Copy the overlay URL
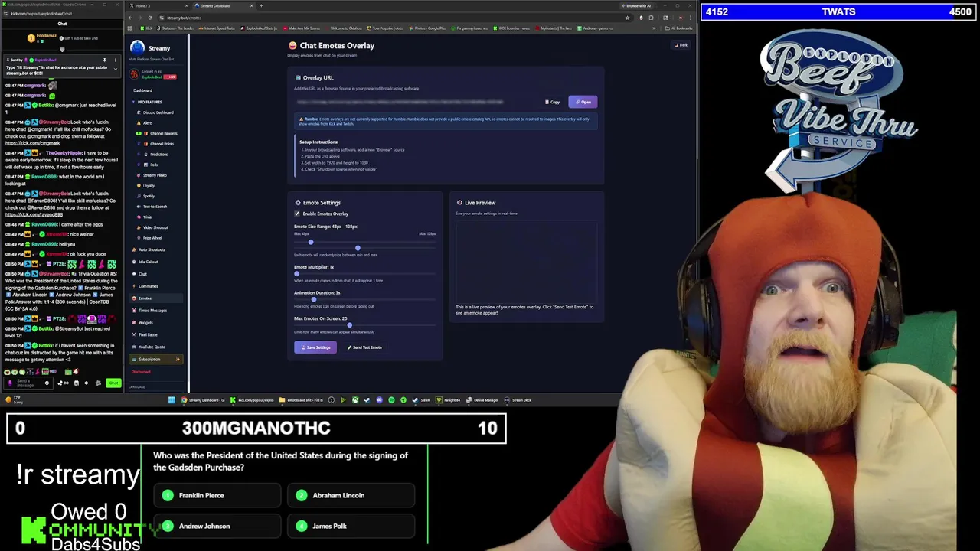The image size is (980, 551). [553, 102]
